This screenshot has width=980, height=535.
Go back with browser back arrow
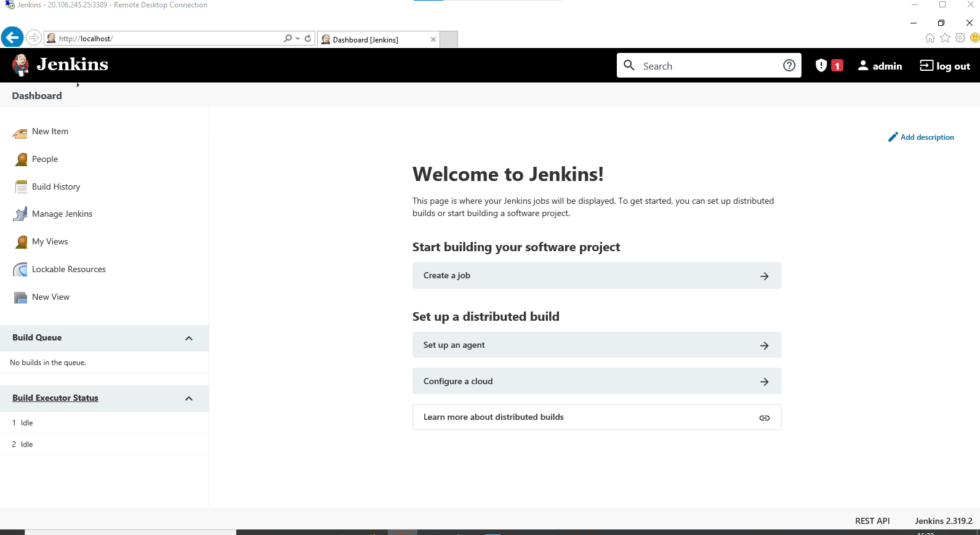click(x=12, y=38)
